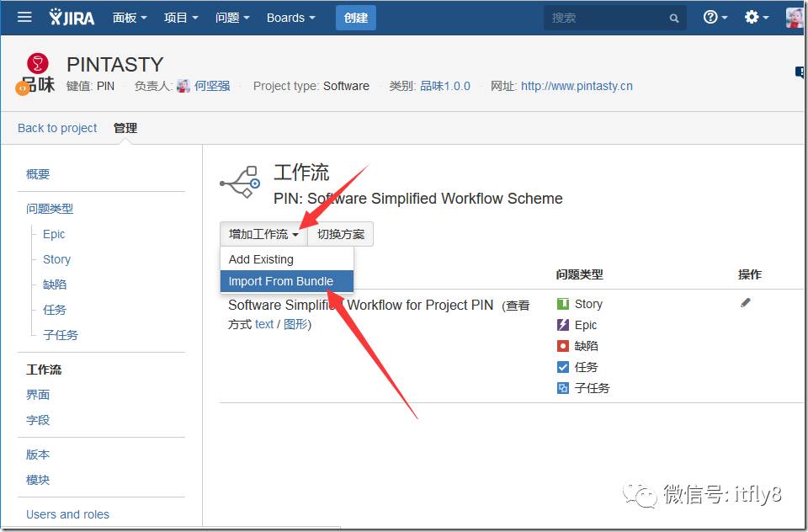
Task: Choose Add Existing from the dropdown
Action: [287, 259]
